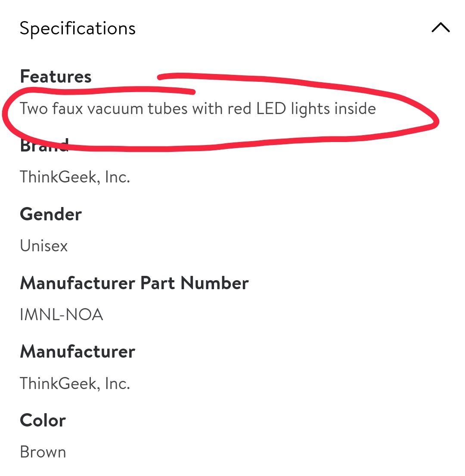Select the Brown color value
Image resolution: width=465 pixels, height=476 pixels.
pyautogui.click(x=43, y=452)
